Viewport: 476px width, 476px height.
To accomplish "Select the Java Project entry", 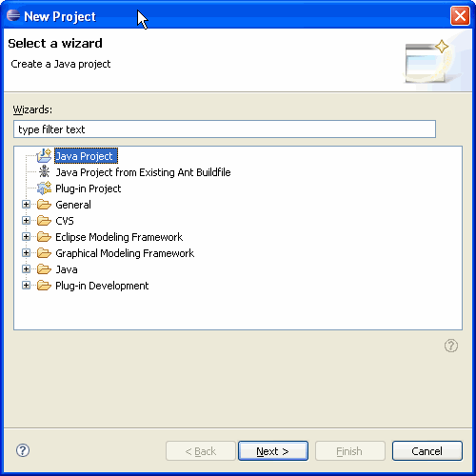I will coord(86,156).
